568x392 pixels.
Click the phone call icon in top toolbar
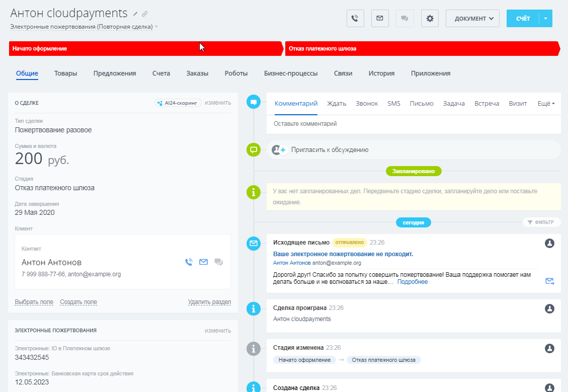point(355,19)
